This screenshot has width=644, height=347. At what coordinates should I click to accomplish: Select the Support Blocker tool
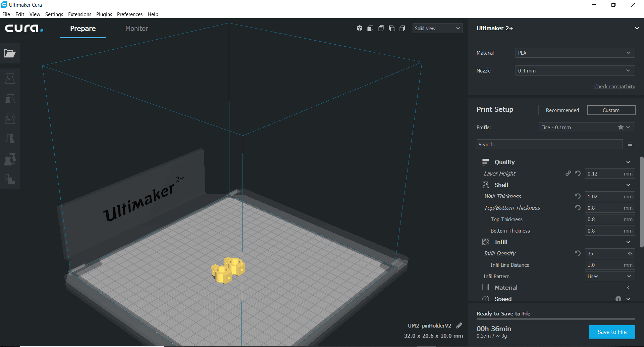click(x=10, y=179)
